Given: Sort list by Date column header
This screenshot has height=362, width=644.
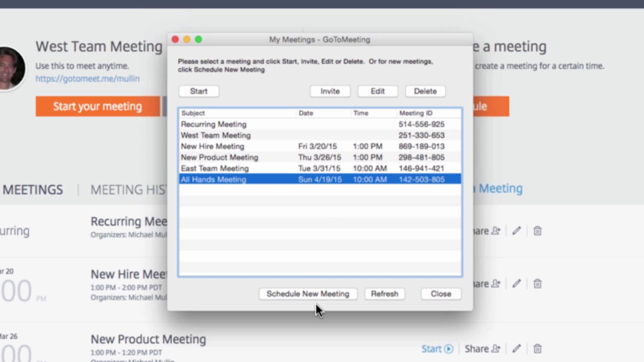Looking at the screenshot, I should [324, 113].
